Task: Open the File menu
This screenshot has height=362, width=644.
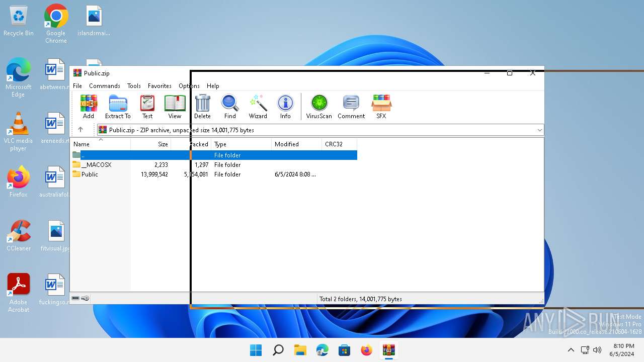Action: (77, 86)
